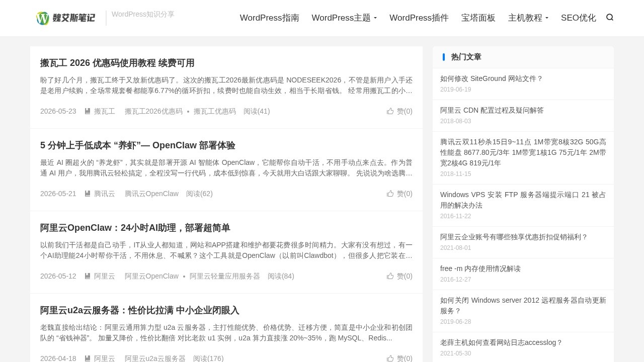
Task: Click the date 2026-05-23
Action: point(58,111)
